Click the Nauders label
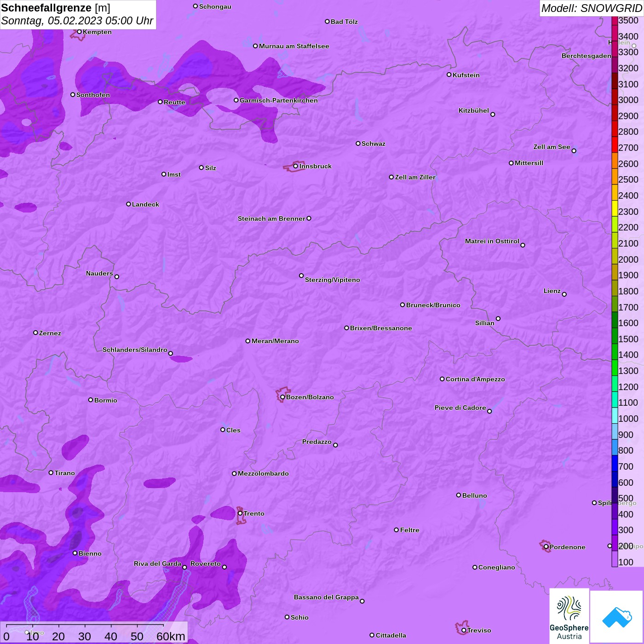644x644 pixels. [99, 273]
